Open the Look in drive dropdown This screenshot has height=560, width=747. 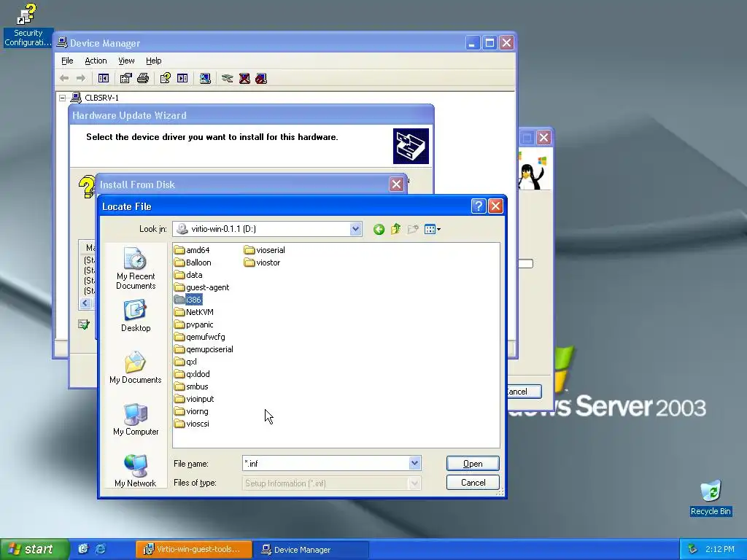pyautogui.click(x=355, y=229)
